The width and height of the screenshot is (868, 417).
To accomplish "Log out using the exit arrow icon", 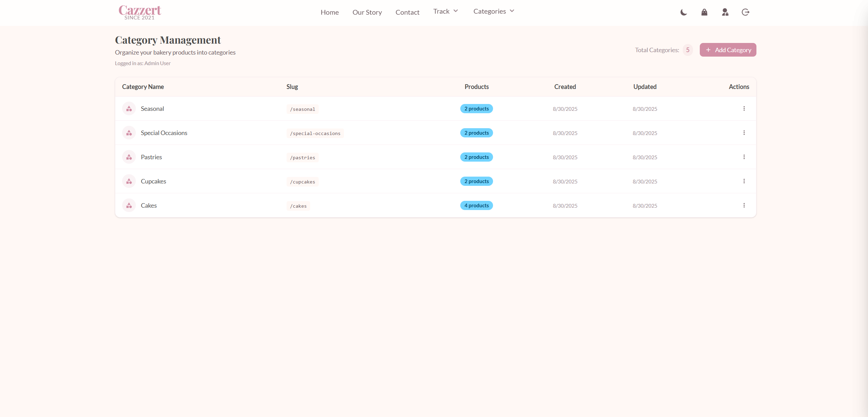I will click(x=746, y=12).
